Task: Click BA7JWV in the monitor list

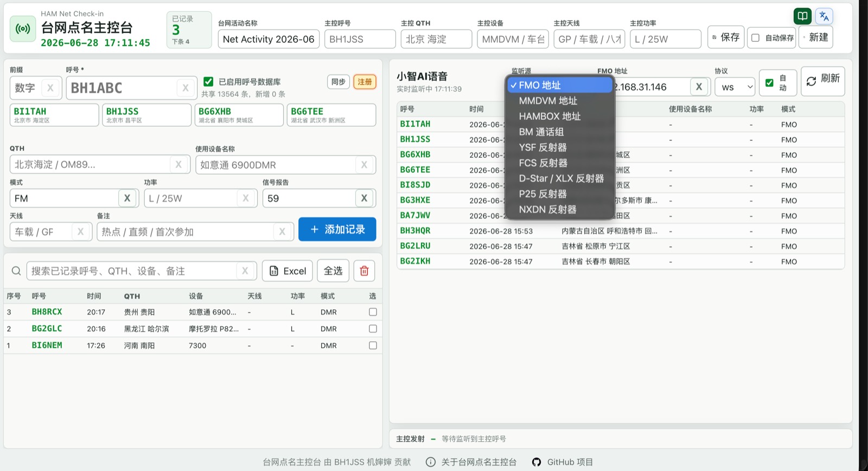Action: click(x=415, y=215)
